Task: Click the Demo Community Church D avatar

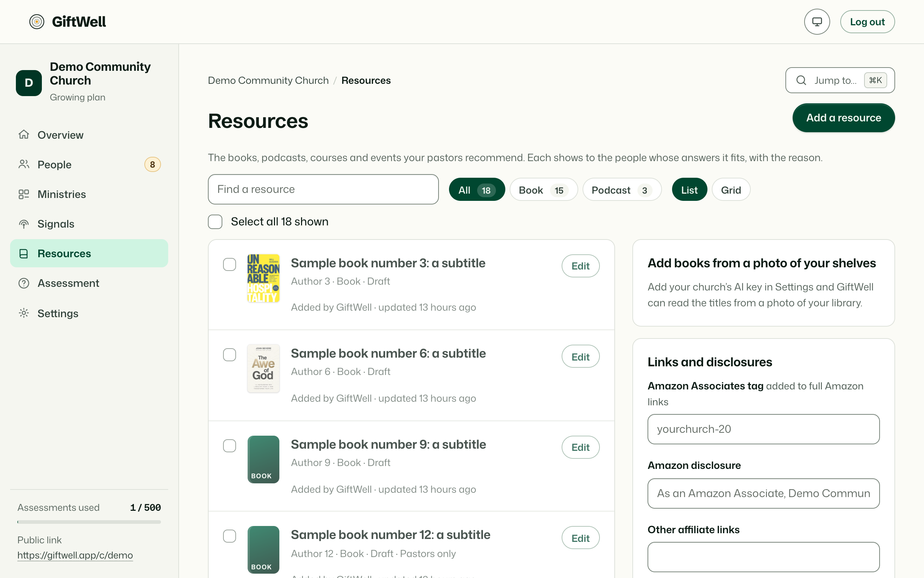Action: pos(29,83)
